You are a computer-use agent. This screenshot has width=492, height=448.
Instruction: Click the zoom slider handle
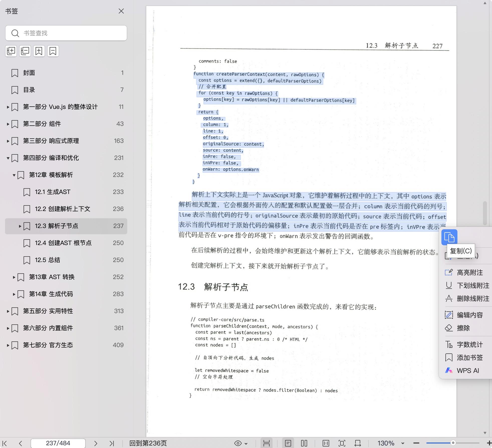pyautogui.click(x=453, y=443)
